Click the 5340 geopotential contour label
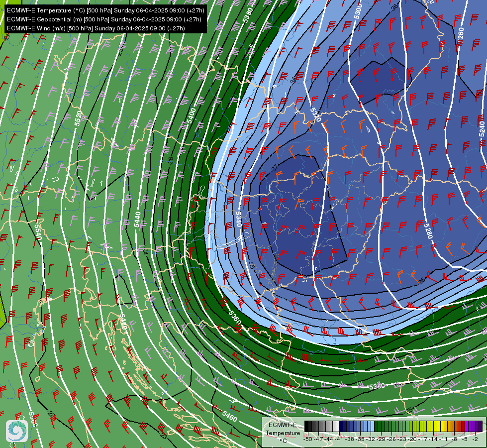Screen dimensions: 487x448 tap(239, 219)
